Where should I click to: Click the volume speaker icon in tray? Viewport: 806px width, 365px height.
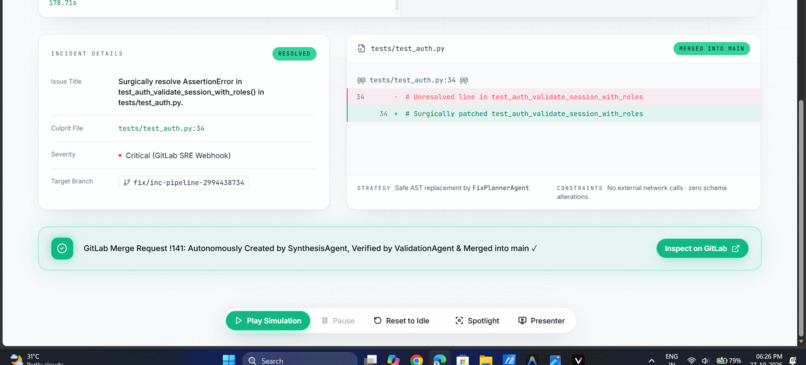click(705, 360)
